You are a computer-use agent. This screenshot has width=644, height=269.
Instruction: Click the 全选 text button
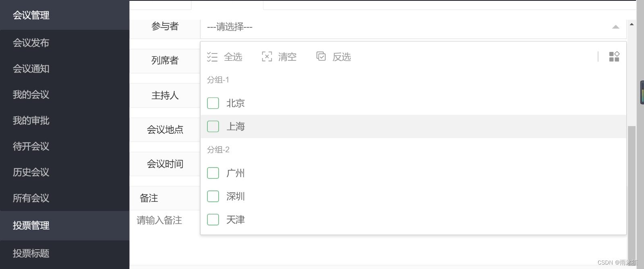click(233, 57)
